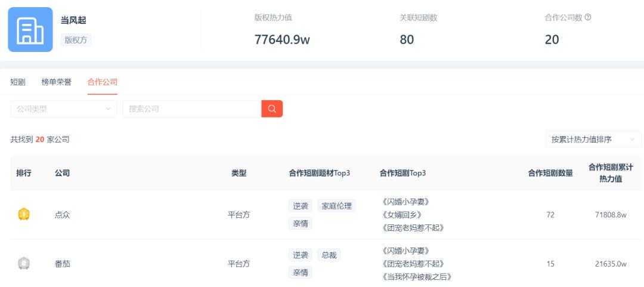The image size is (644, 287).
Task: Click the 家庭伦理 genre tag
Action: [x=336, y=206]
